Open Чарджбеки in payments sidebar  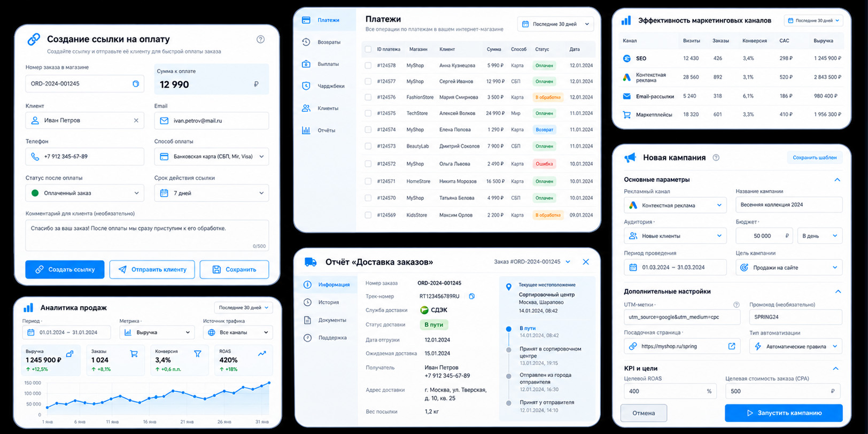pyautogui.click(x=324, y=86)
